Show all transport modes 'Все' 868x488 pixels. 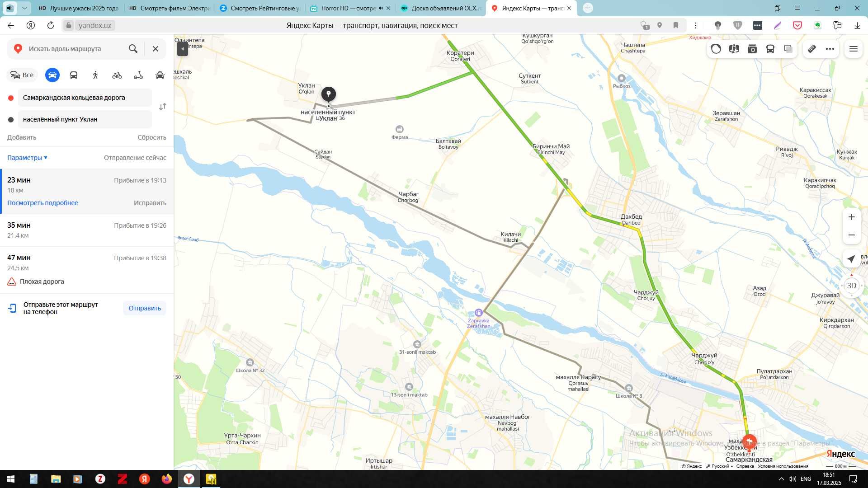pyautogui.click(x=22, y=75)
